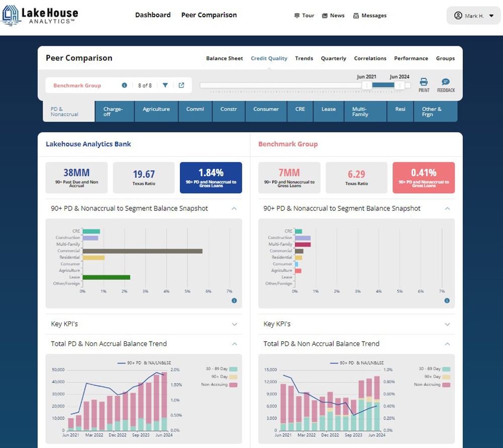Screen dimensions: 503x448
Task: Collapse Benchmark Group Segment Balance Snapshot
Action: pyautogui.click(x=447, y=208)
